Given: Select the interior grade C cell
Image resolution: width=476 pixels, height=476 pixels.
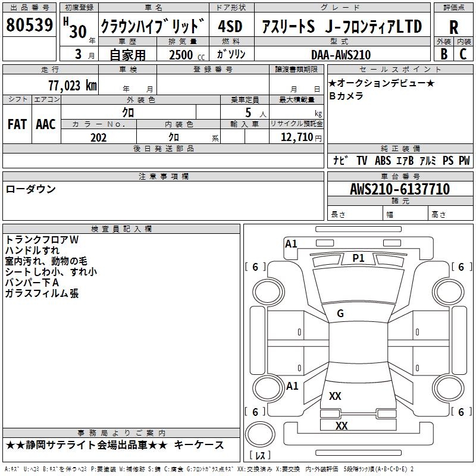Looking at the screenshot, I should click(x=463, y=54).
